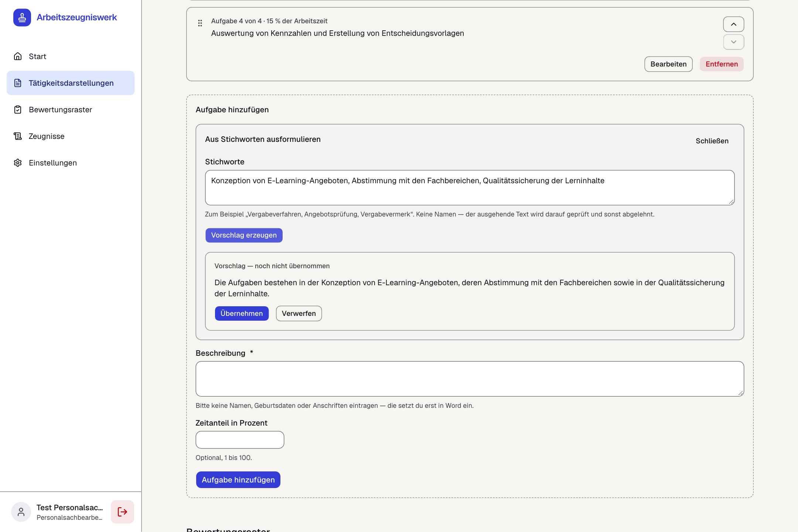Click the red logout icon button
Image resolution: width=798 pixels, height=532 pixels.
pyautogui.click(x=122, y=512)
